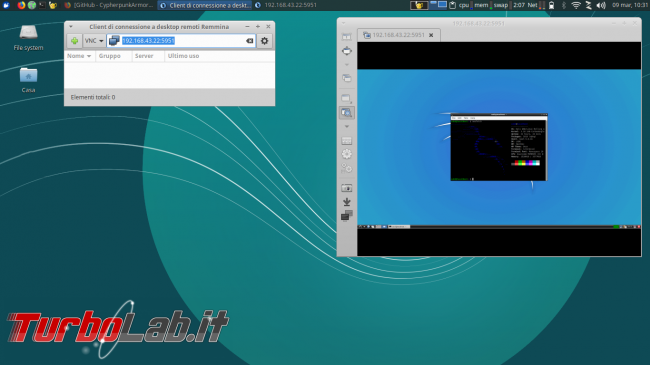Click the minimize window arrow icon
Screen dimensions: 650x365
coord(347,202)
